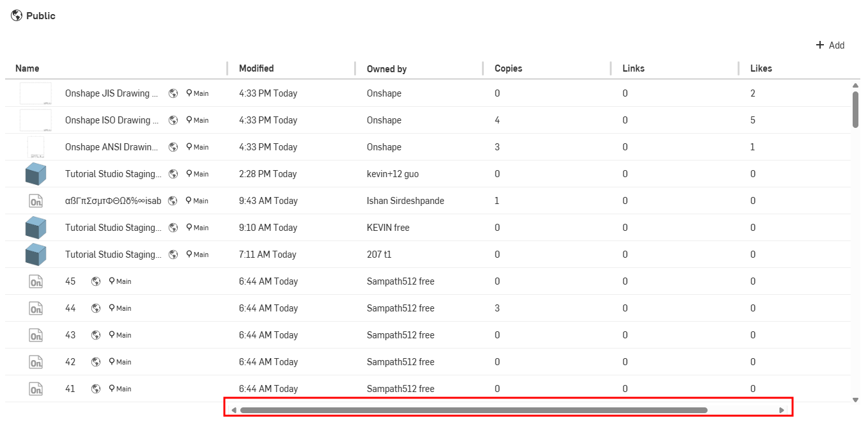Sort documents by the Modified column

point(256,68)
